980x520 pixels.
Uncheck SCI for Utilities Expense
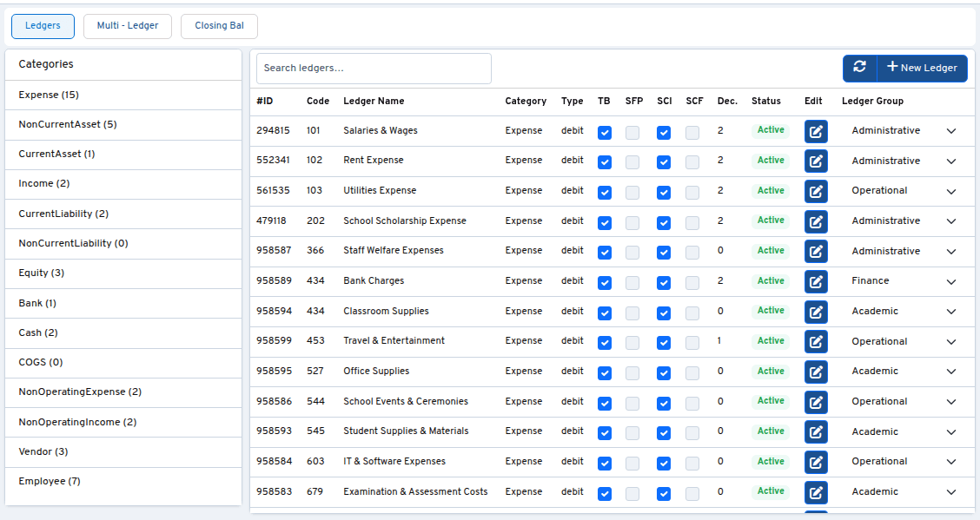tap(664, 192)
